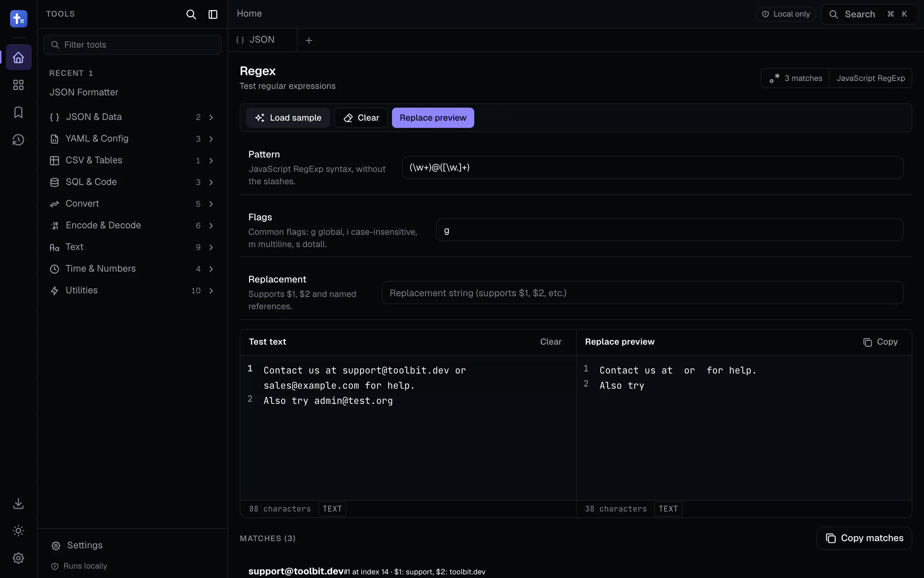Open the history clock icon

(18, 140)
